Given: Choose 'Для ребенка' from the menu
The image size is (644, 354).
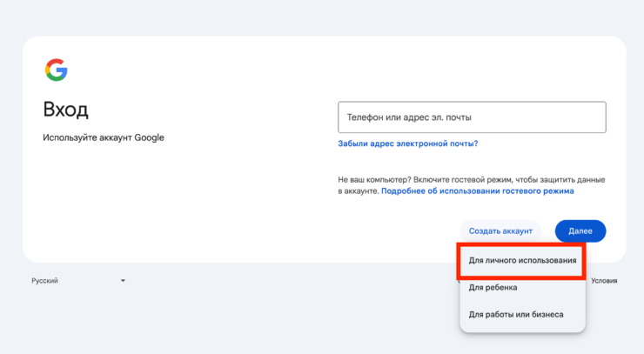Looking at the screenshot, I should pyautogui.click(x=493, y=288).
